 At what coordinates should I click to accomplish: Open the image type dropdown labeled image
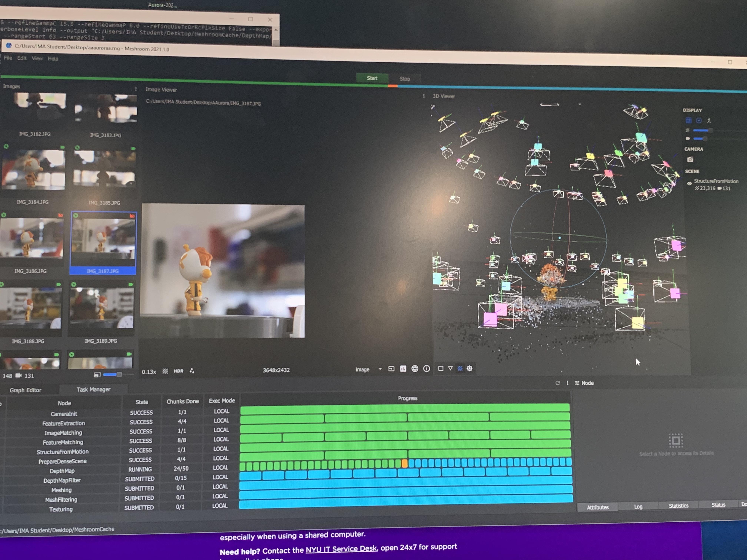(368, 370)
